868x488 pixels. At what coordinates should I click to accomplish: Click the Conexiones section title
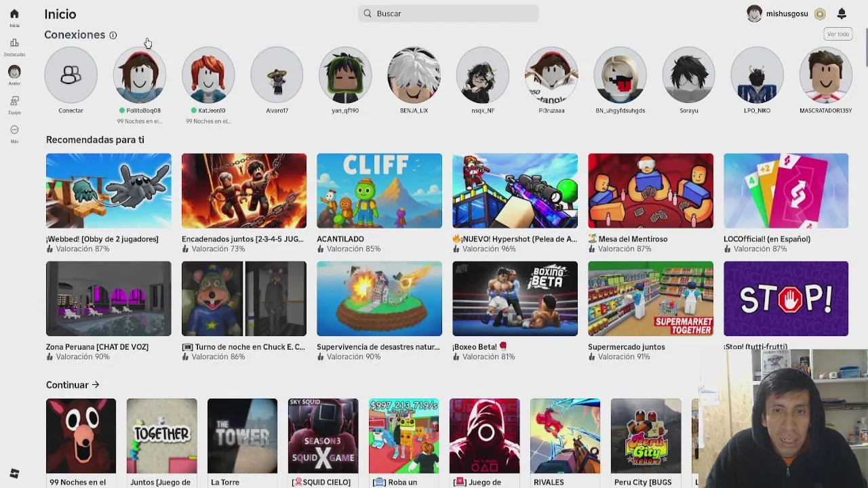pyautogui.click(x=75, y=35)
